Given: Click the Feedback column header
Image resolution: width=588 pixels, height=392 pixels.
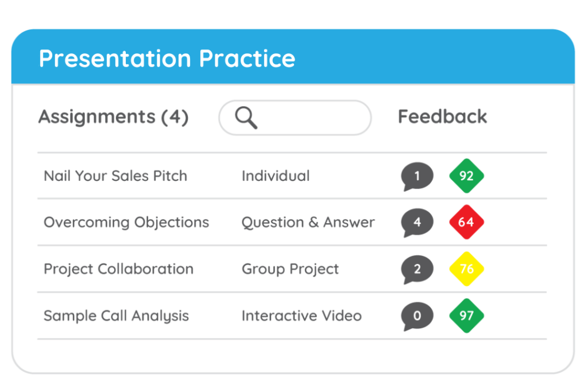Looking at the screenshot, I should [442, 117].
